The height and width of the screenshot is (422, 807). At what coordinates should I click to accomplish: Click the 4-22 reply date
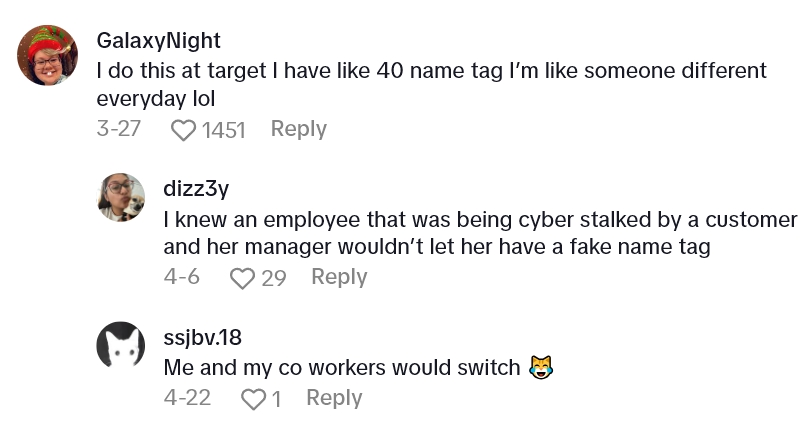pos(187,398)
